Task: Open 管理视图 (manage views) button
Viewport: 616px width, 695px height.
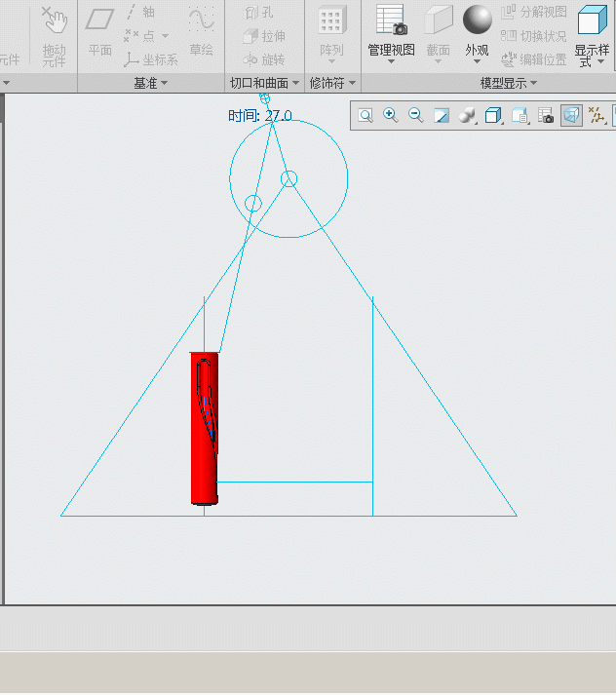Action: [391, 28]
